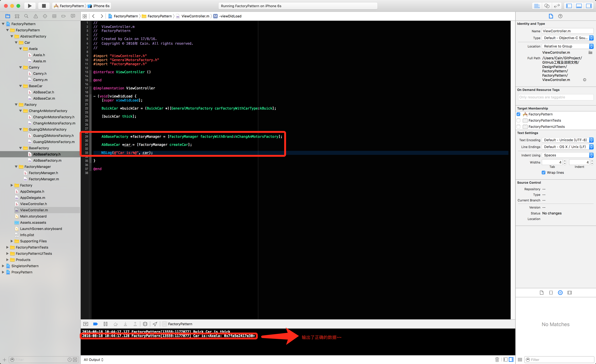Open the All Output selector
This screenshot has height=364, width=596.
tap(94, 360)
